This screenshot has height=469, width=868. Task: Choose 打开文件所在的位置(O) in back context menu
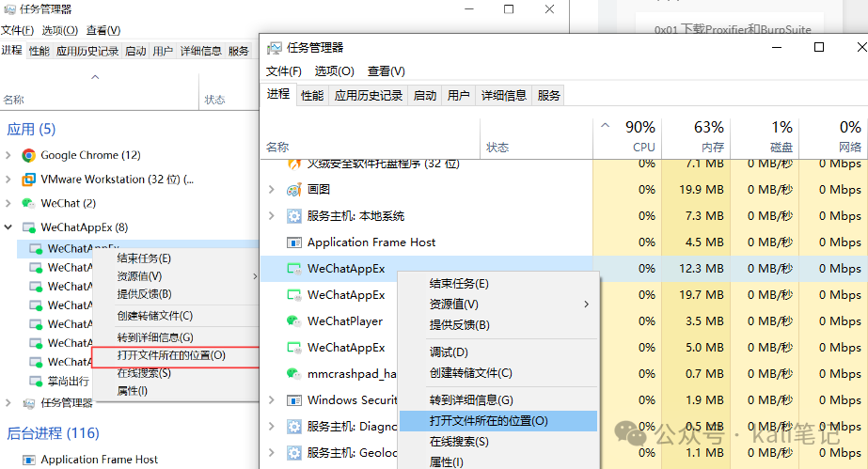176,355
